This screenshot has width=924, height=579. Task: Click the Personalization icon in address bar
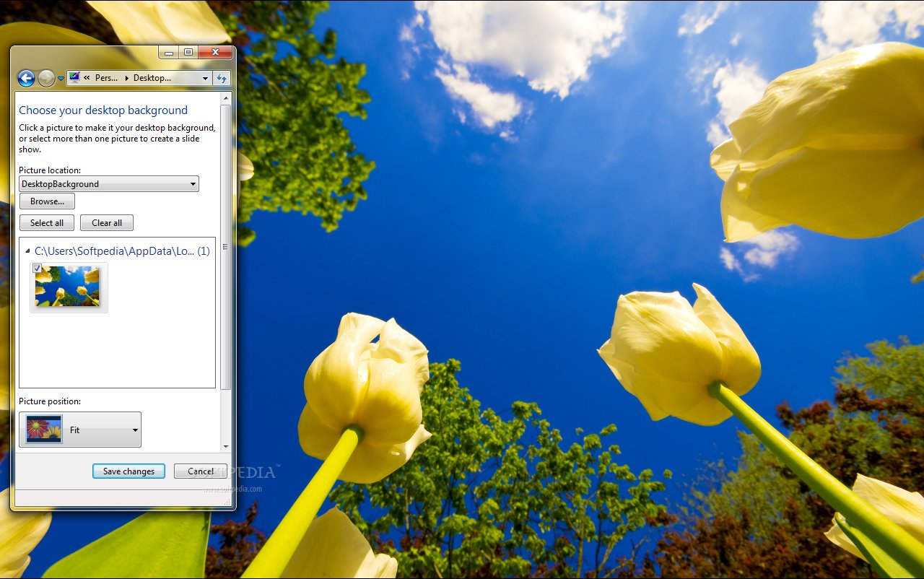pos(75,78)
